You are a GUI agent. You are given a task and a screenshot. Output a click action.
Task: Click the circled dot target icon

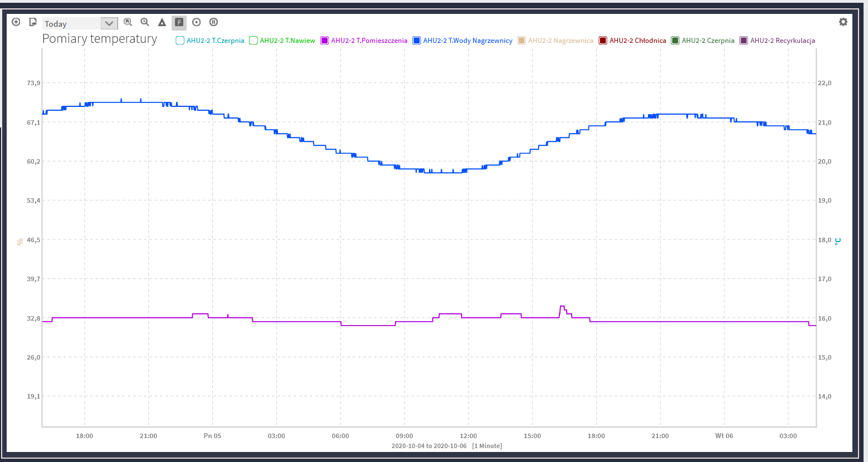pos(196,22)
